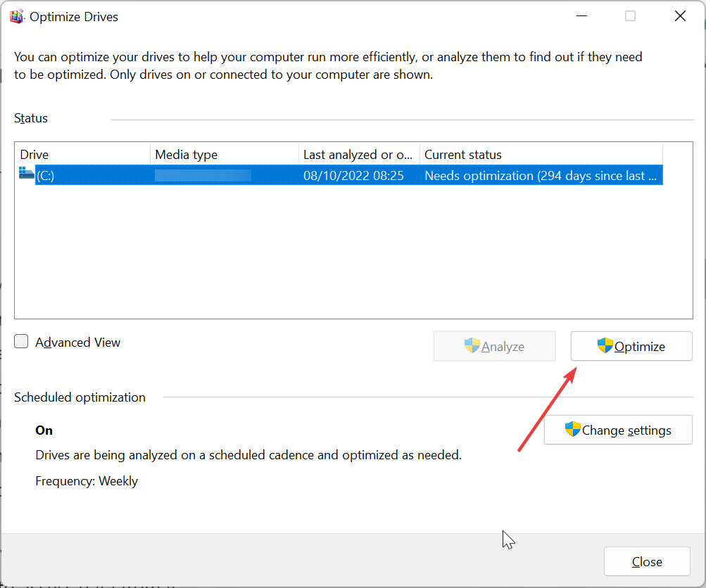Close window using title bar X

click(x=680, y=16)
